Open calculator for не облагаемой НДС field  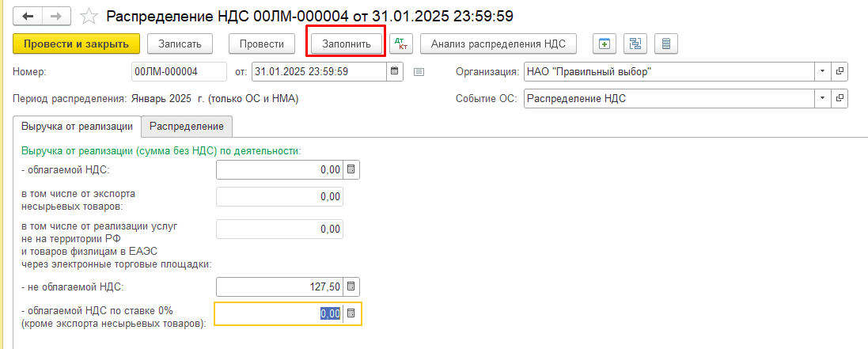pyautogui.click(x=352, y=286)
